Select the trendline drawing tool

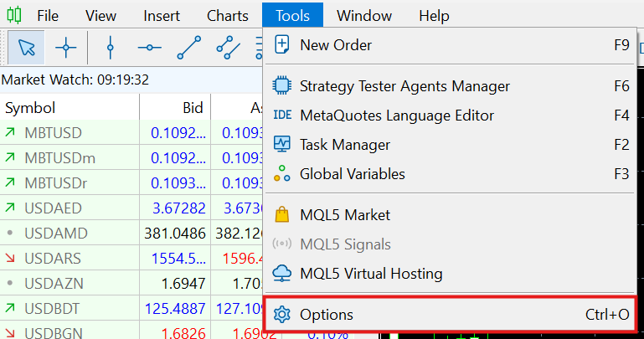point(189,48)
